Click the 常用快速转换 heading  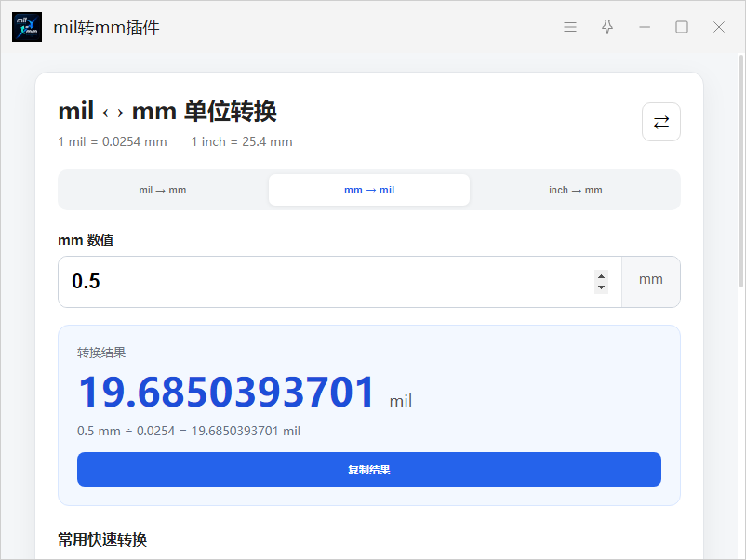click(102, 540)
